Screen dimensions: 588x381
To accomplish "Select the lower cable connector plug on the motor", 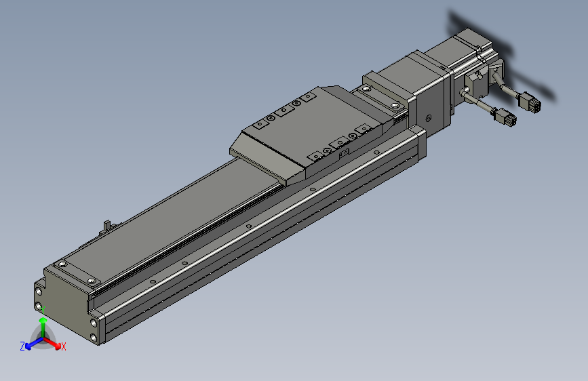I will click(x=505, y=117).
